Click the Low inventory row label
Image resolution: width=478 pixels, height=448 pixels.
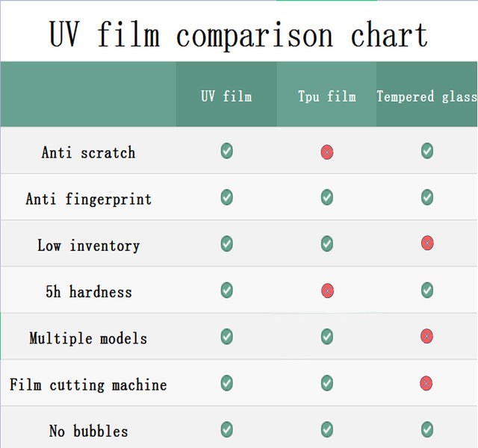88,246
